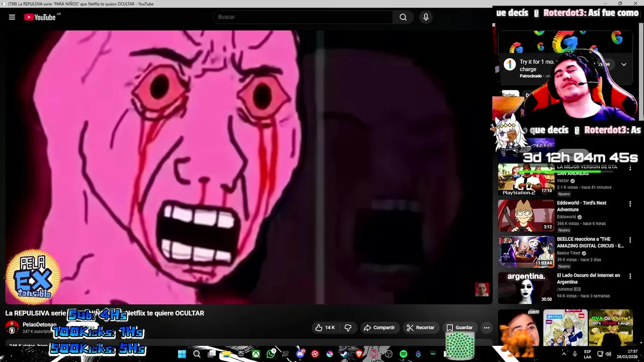Open Windows taskbar search
Viewport: 644px width, 362px height.
click(197, 354)
